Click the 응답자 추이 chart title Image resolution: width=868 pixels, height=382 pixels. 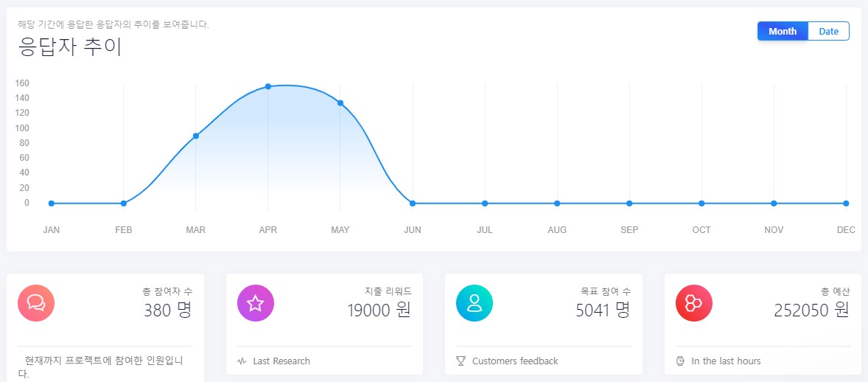(x=70, y=46)
